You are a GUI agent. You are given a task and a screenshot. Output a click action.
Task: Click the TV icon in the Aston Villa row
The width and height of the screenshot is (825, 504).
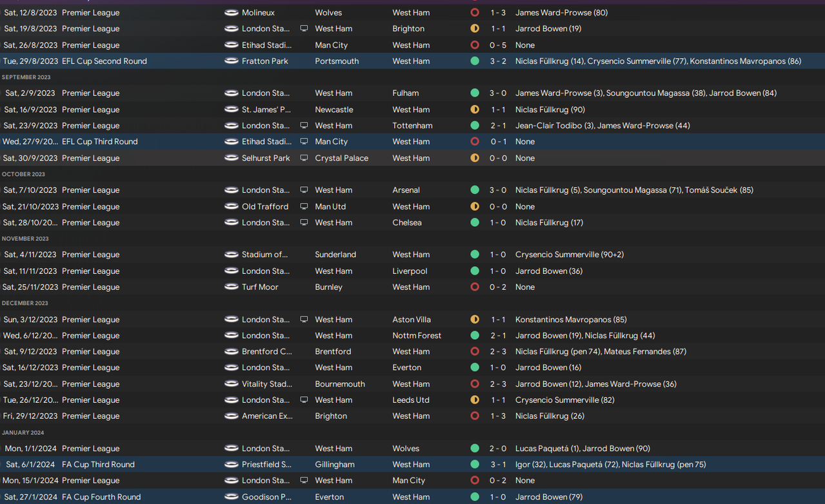point(304,320)
